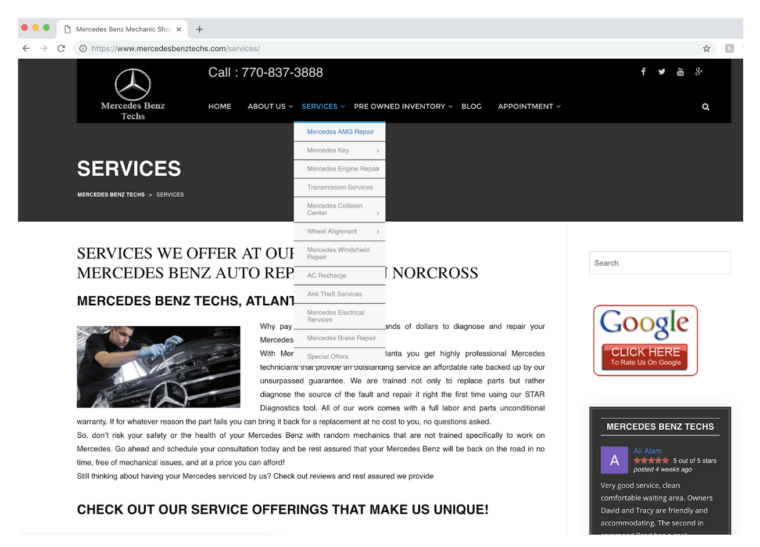The height and width of the screenshot is (547, 760).
Task: Click the Mercedes Benz Techs logo
Action: coord(133,94)
